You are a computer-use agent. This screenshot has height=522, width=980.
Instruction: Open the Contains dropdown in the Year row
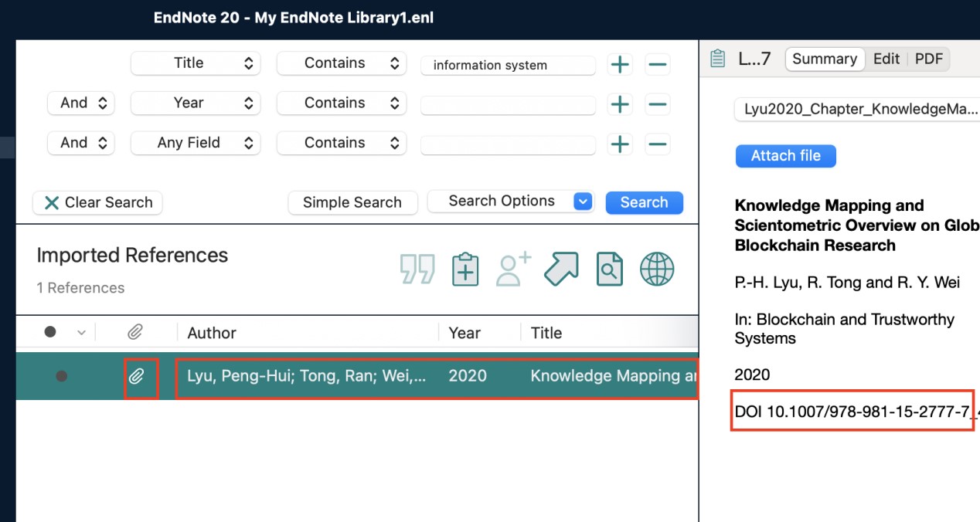click(342, 103)
